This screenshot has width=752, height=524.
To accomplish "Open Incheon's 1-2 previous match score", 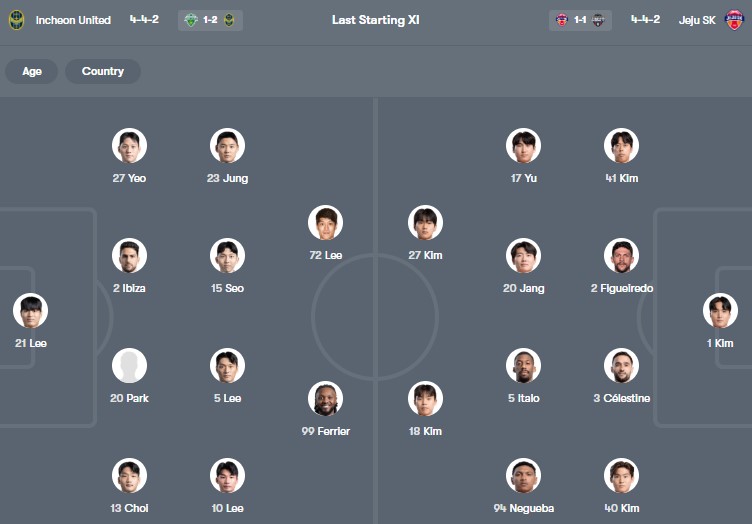I will tap(210, 20).
